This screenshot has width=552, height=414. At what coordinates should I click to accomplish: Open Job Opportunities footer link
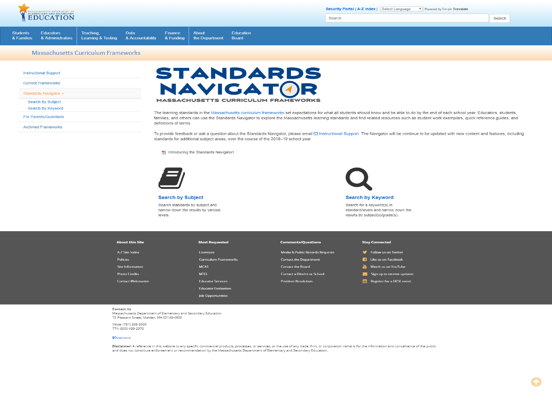click(x=213, y=296)
